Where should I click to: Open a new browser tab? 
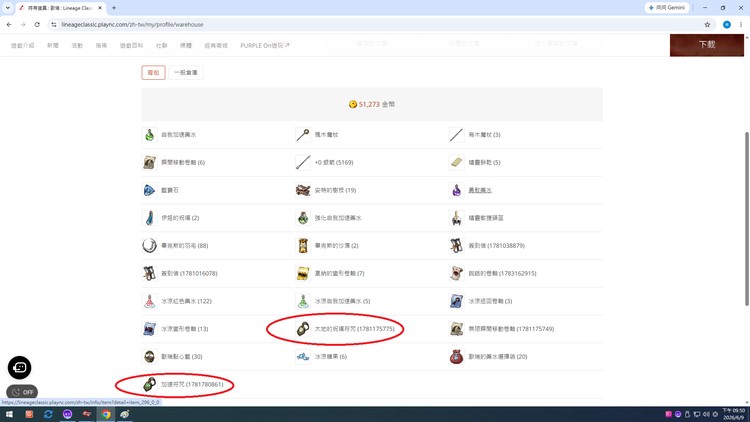114,8
